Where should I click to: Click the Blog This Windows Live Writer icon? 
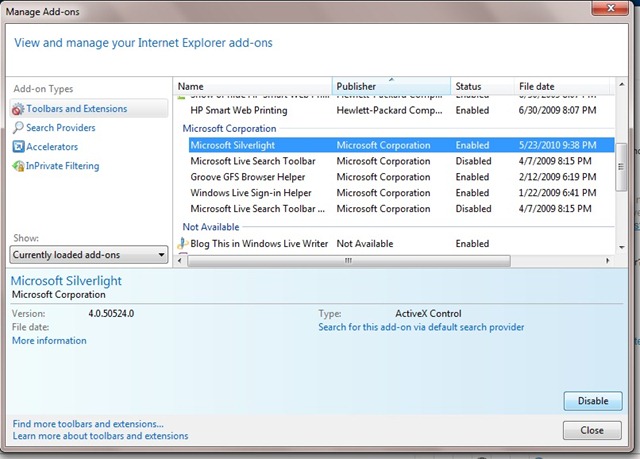(182, 244)
